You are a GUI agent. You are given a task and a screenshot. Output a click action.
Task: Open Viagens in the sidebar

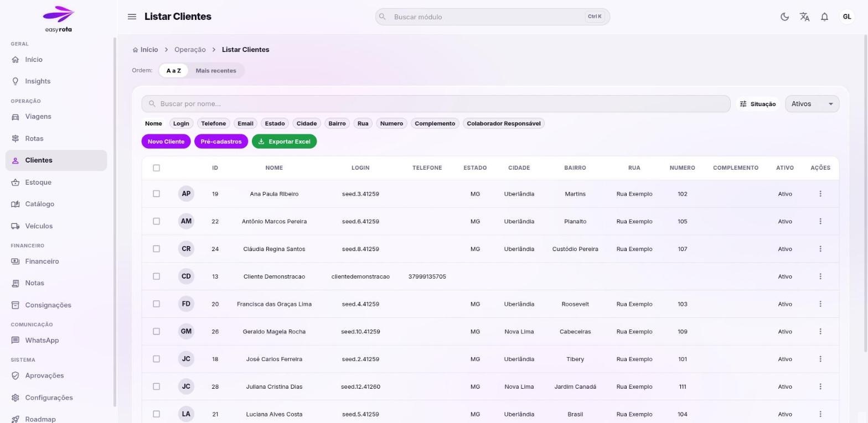pos(56,117)
